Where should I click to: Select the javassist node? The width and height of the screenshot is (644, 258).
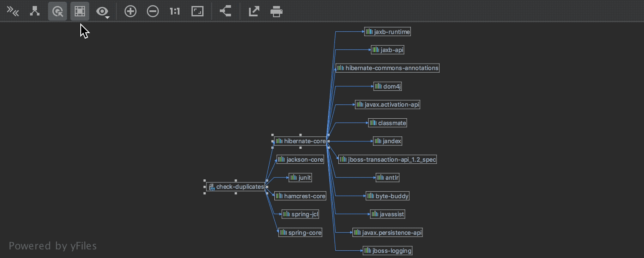[388, 214]
